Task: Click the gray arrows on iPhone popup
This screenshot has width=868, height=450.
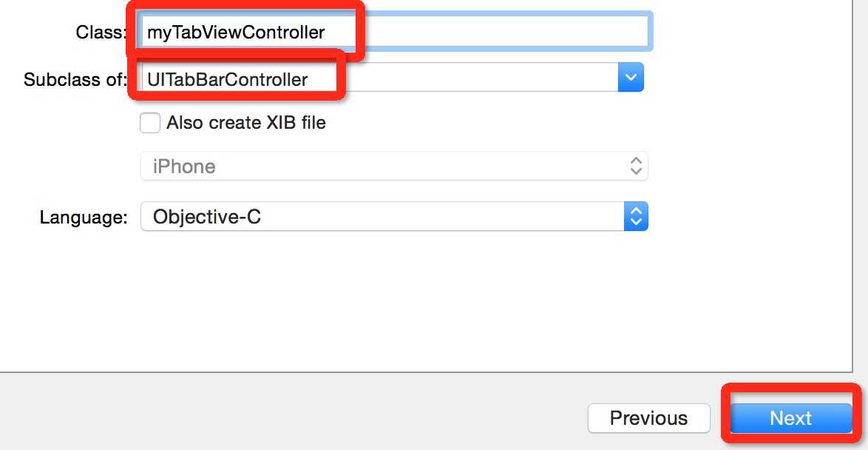Action: (x=635, y=167)
